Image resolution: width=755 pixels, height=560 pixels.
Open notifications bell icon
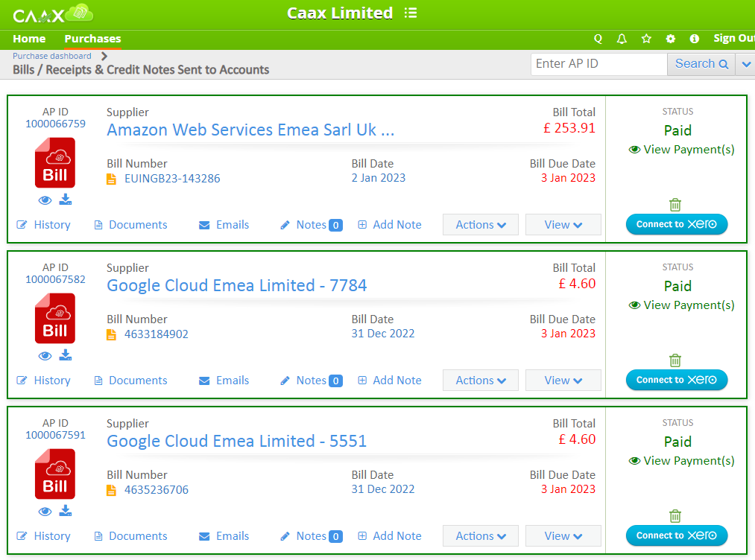tap(622, 39)
